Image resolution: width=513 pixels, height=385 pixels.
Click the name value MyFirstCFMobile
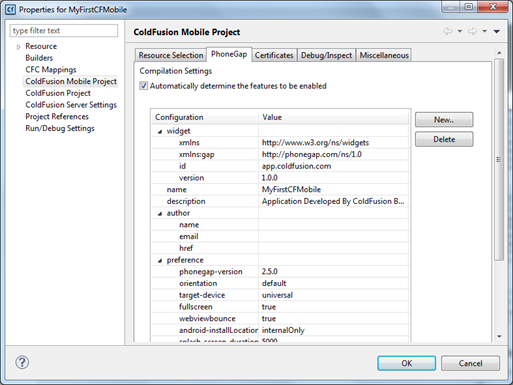point(291,189)
